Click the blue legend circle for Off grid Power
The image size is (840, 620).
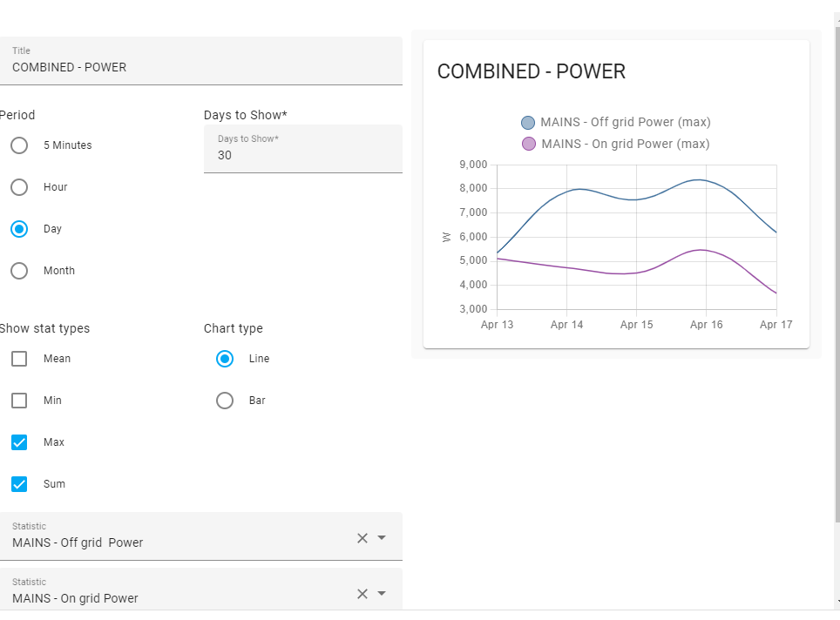(x=528, y=122)
